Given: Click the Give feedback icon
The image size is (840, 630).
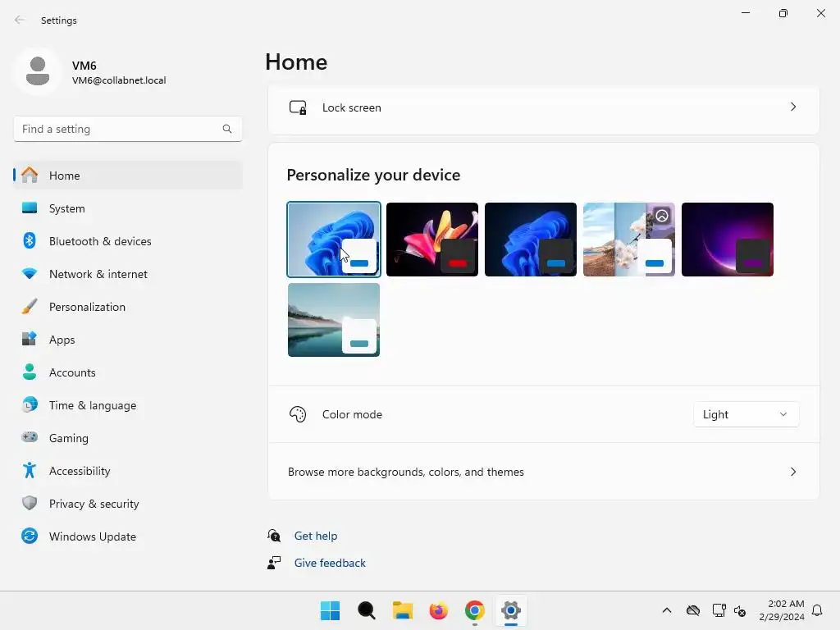Looking at the screenshot, I should (274, 563).
